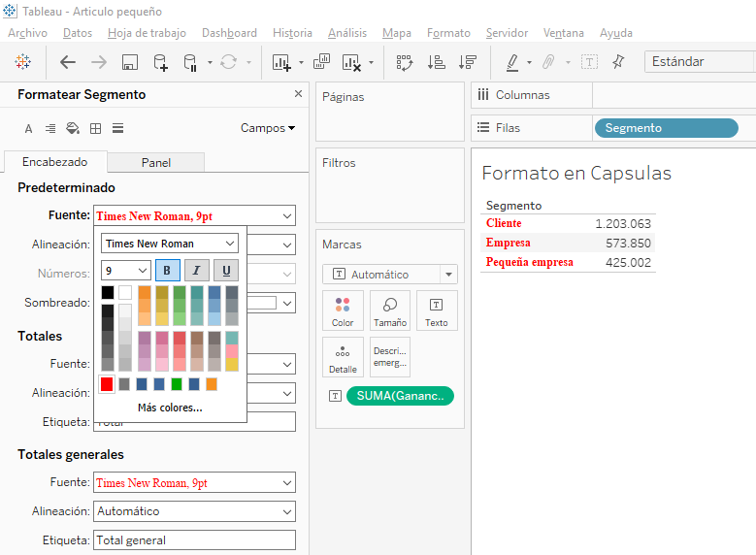
Task: Toggle the italic font button
Action: click(197, 271)
